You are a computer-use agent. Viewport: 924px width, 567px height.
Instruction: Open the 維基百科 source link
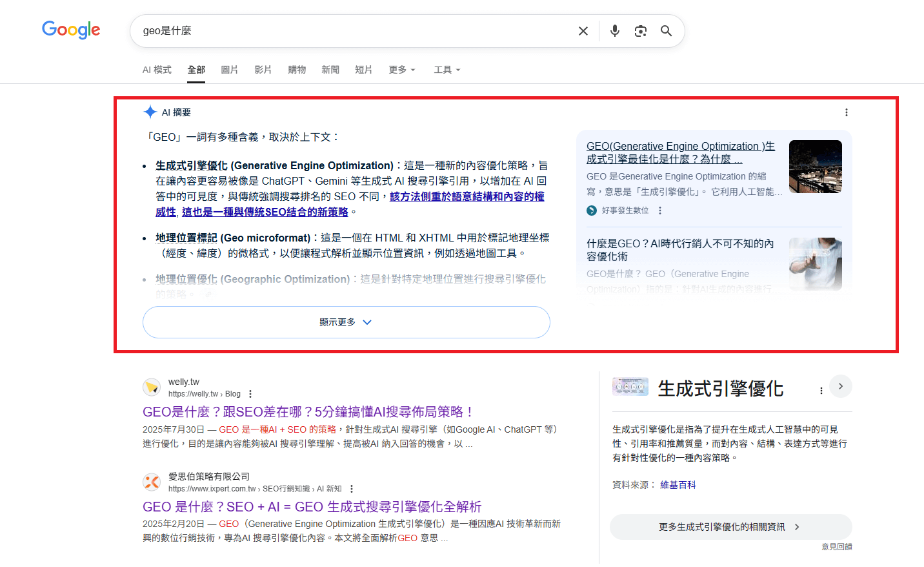(x=678, y=485)
